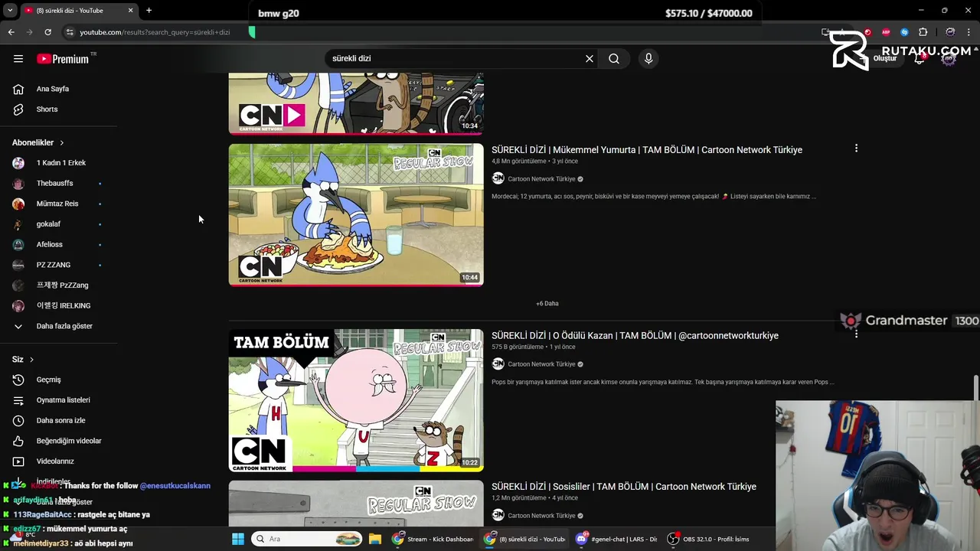Open options menu for Mükemmel Yumurta video
The width and height of the screenshot is (980, 551).
pyautogui.click(x=856, y=148)
